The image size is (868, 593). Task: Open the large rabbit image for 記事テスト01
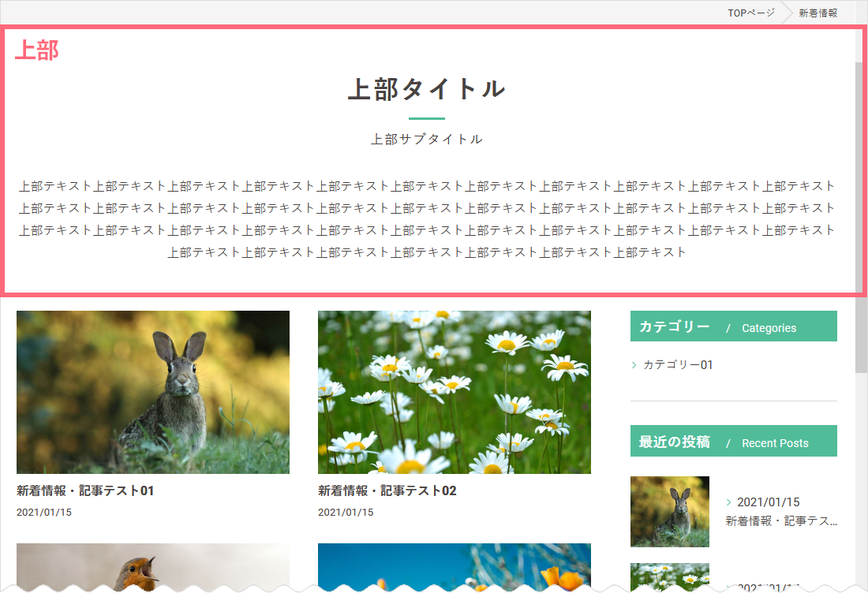coord(153,392)
